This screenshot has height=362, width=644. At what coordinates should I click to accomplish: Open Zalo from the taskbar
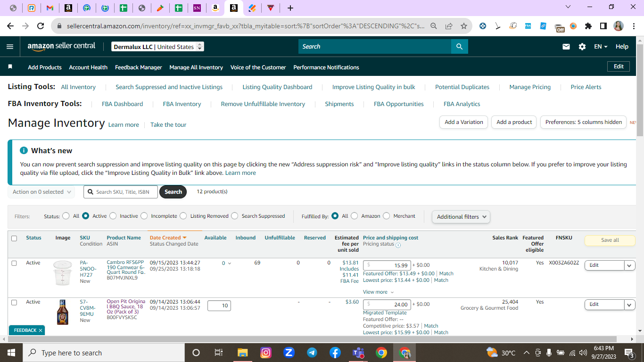click(289, 353)
